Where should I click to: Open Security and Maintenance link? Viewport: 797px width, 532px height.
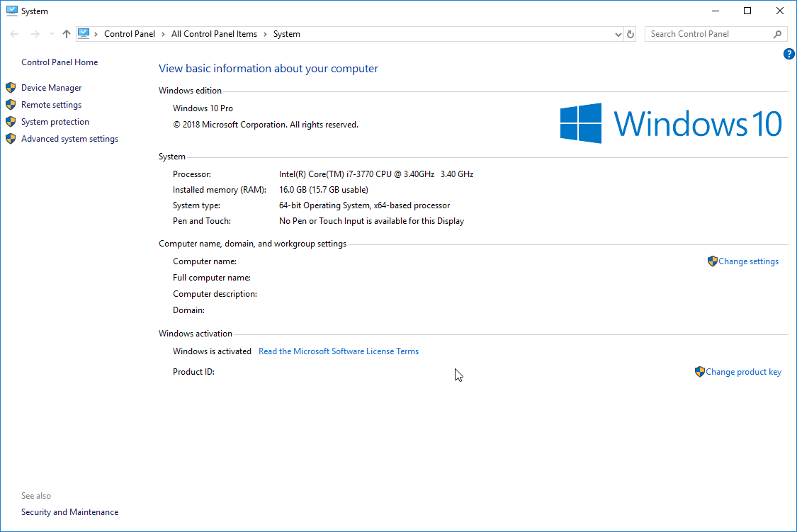pyautogui.click(x=69, y=512)
